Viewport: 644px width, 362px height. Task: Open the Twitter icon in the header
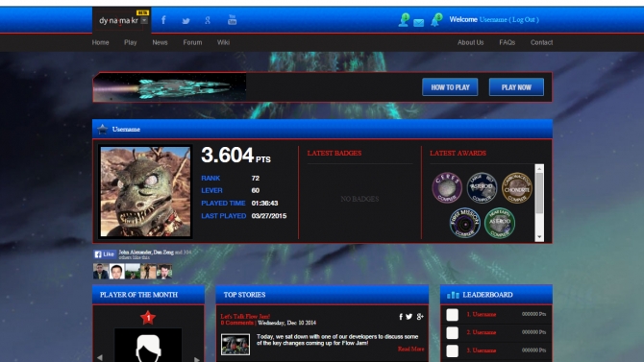coord(186,21)
